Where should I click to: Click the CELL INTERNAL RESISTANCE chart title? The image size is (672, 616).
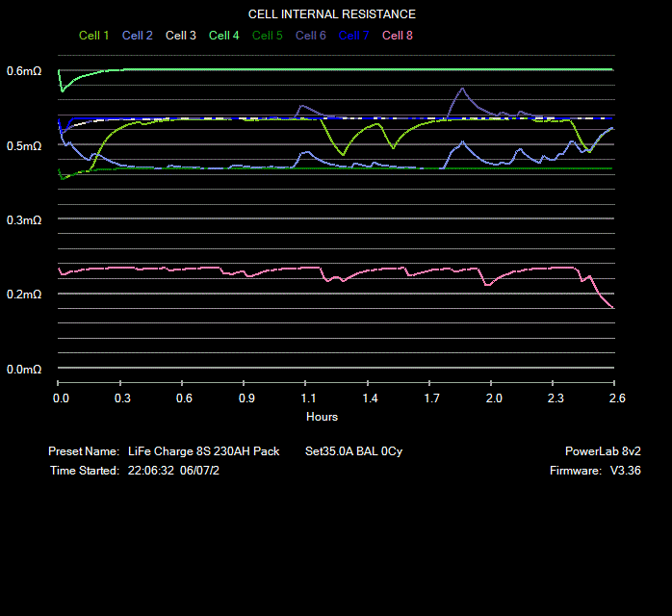(x=332, y=14)
